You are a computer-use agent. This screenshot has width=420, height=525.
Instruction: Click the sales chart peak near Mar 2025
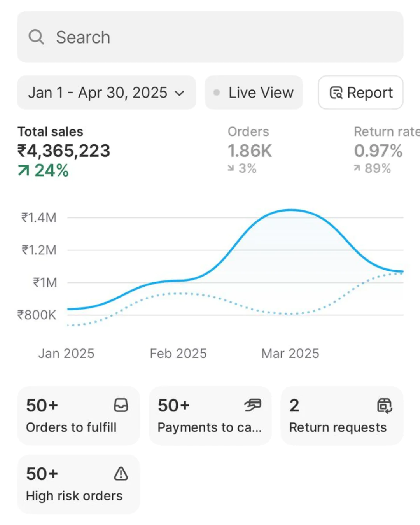coord(291,210)
